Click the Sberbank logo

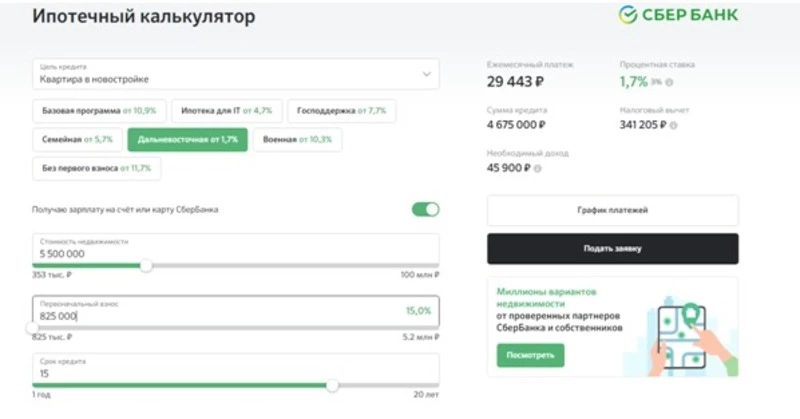coord(678,16)
